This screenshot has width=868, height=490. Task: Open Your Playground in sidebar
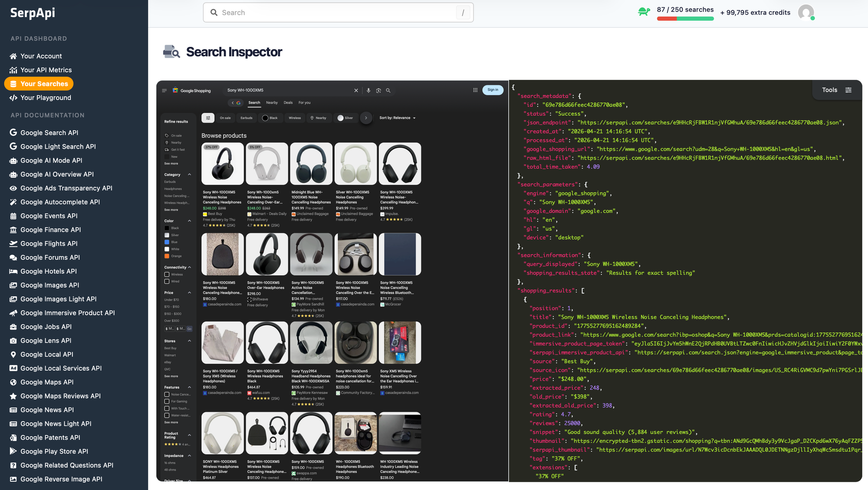[46, 98]
